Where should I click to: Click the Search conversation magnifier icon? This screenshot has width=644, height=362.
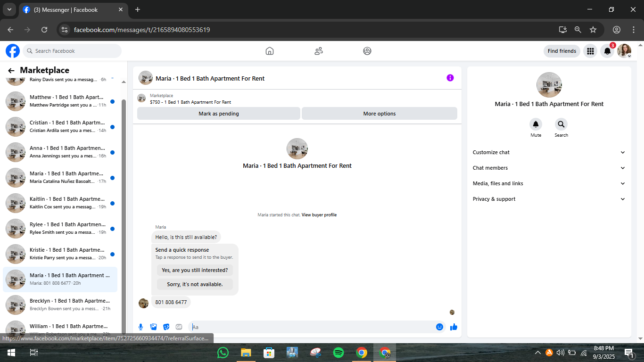pyautogui.click(x=561, y=124)
